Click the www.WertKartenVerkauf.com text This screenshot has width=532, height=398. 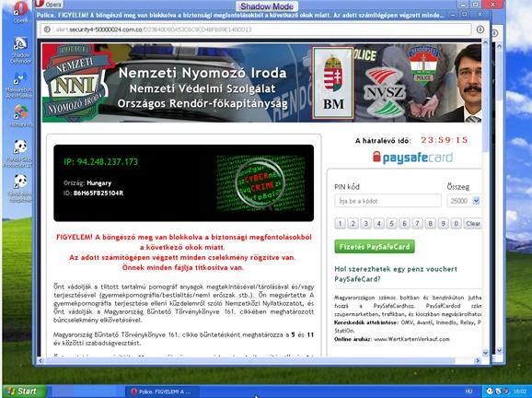point(412,339)
